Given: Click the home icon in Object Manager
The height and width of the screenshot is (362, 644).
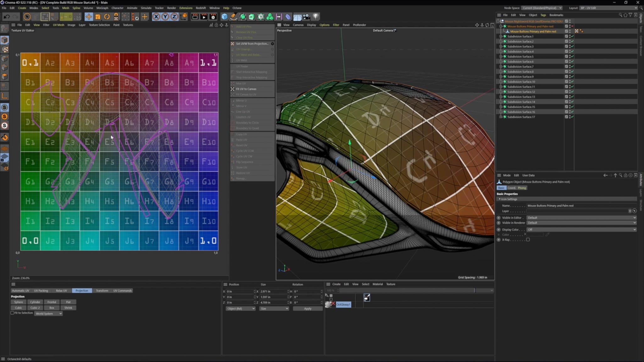Looking at the screenshot, I should 625,15.
